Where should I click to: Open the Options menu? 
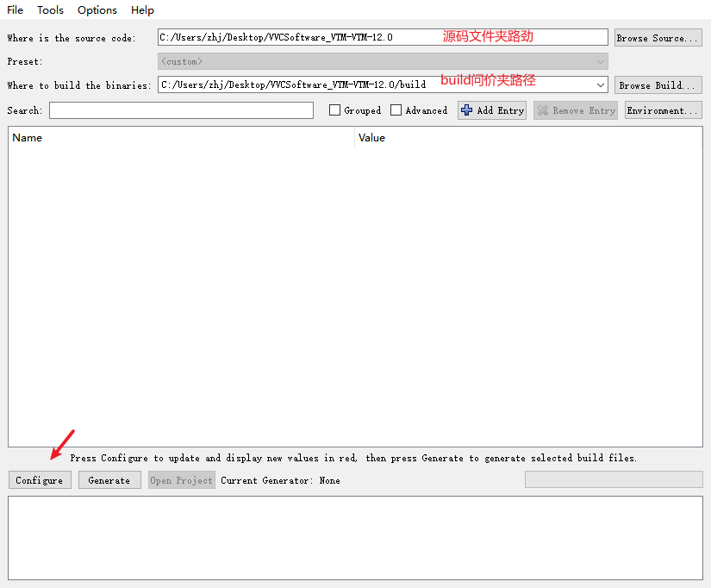[x=97, y=10]
